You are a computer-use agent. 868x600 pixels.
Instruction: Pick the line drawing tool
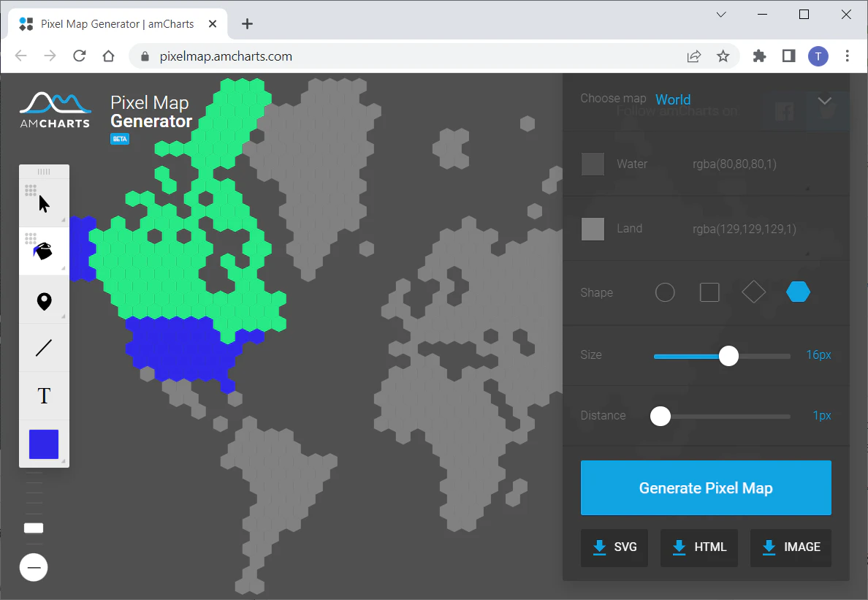pyautogui.click(x=45, y=348)
